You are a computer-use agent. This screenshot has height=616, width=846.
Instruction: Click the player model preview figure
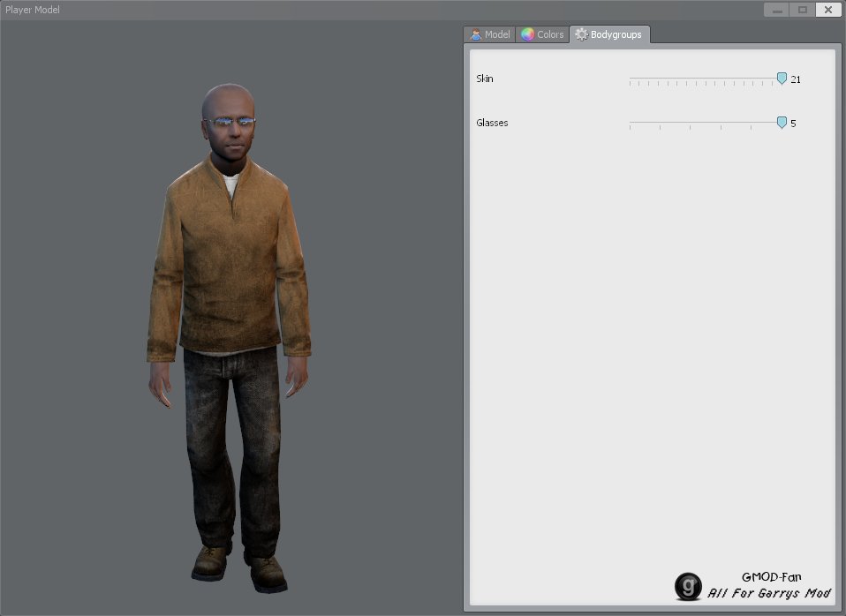[229, 337]
